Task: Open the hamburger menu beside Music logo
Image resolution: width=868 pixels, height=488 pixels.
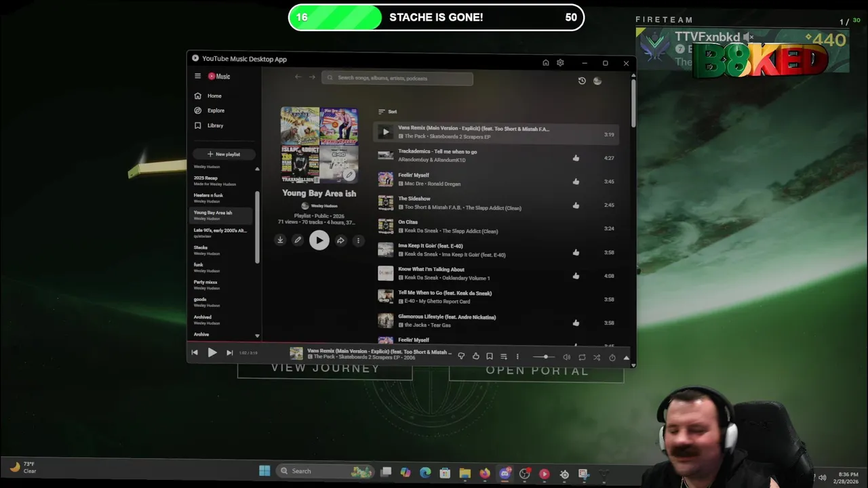Action: click(x=197, y=77)
